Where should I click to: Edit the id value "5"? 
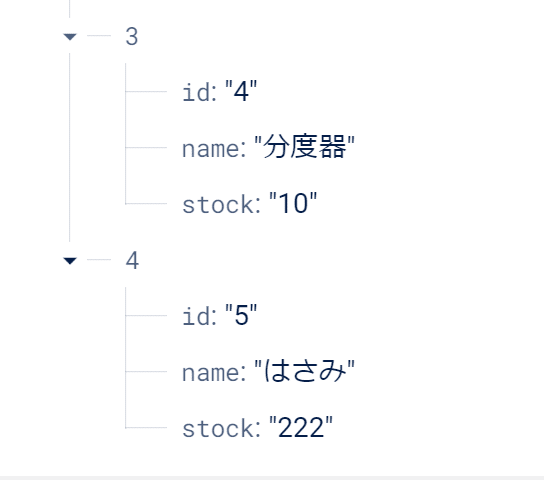(241, 316)
